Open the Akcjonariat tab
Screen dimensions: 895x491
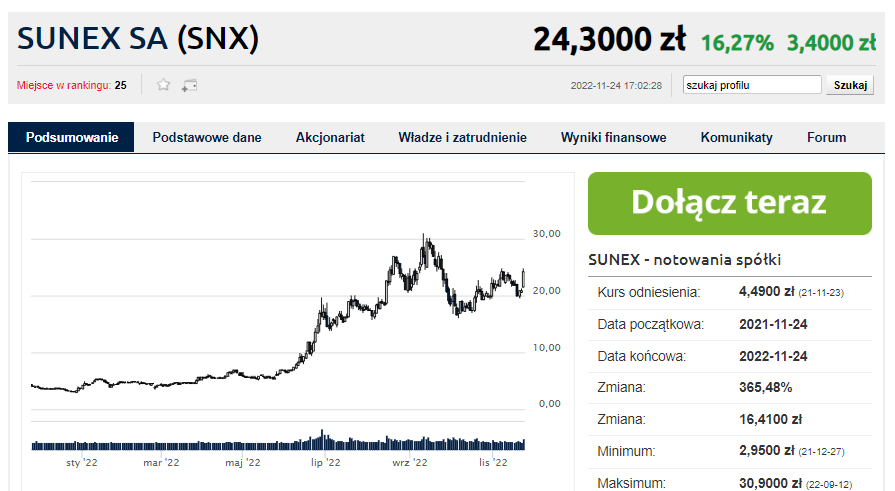click(330, 138)
